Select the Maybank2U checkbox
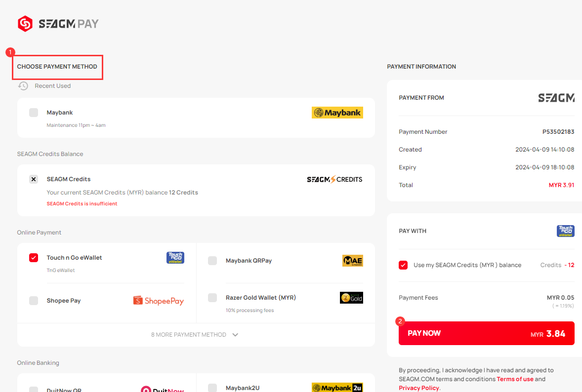 (212, 388)
